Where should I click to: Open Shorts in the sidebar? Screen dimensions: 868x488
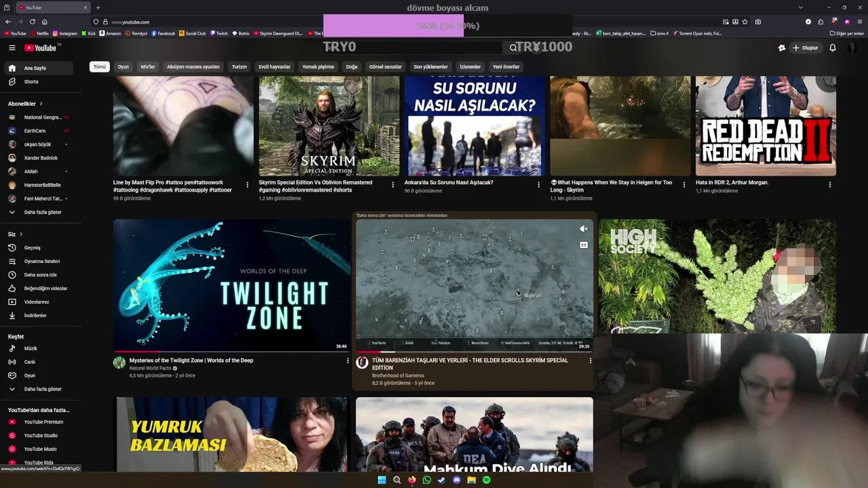click(38, 82)
